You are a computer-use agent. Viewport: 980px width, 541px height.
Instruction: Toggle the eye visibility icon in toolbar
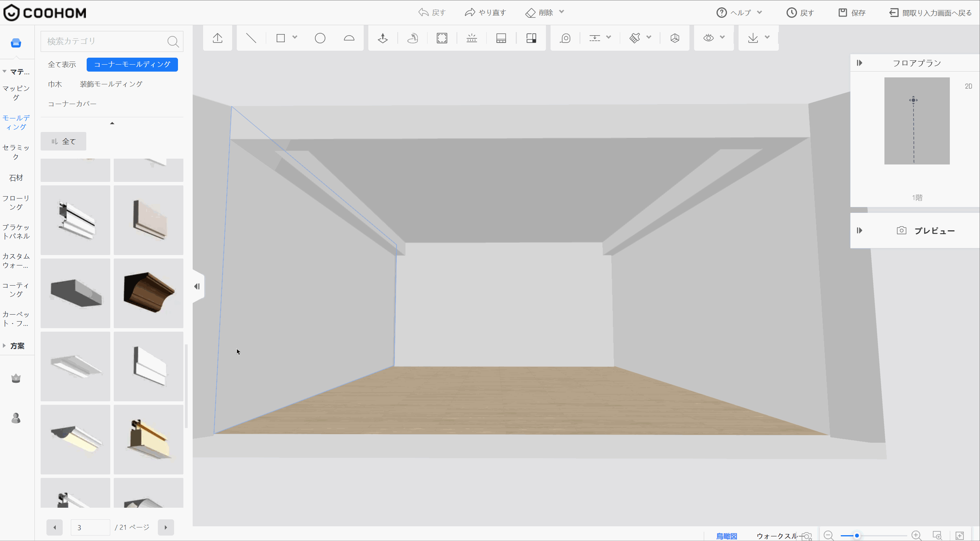pos(708,38)
